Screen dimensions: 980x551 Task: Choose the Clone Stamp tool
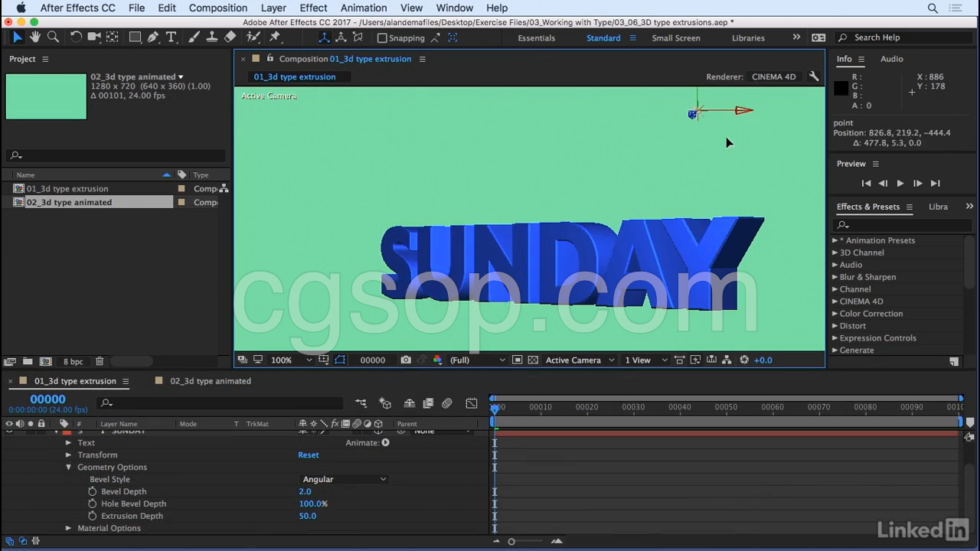pyautogui.click(x=212, y=37)
